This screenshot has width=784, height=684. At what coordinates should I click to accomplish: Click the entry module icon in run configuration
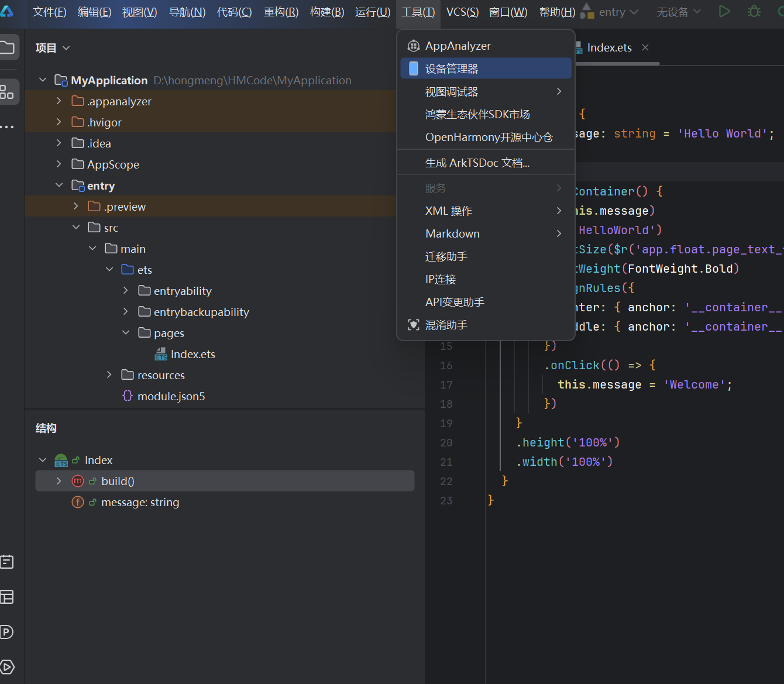click(x=587, y=12)
